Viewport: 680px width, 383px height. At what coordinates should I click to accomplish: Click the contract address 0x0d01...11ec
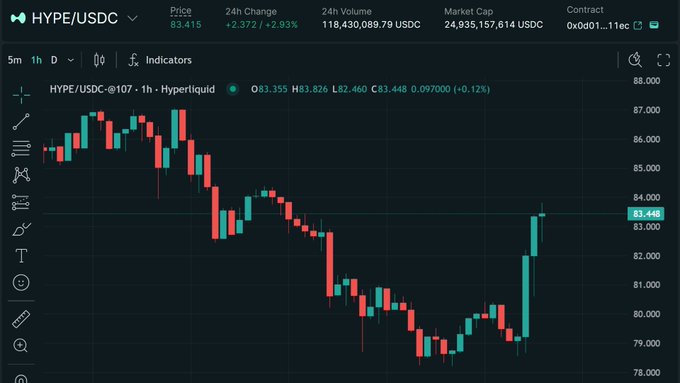point(598,26)
